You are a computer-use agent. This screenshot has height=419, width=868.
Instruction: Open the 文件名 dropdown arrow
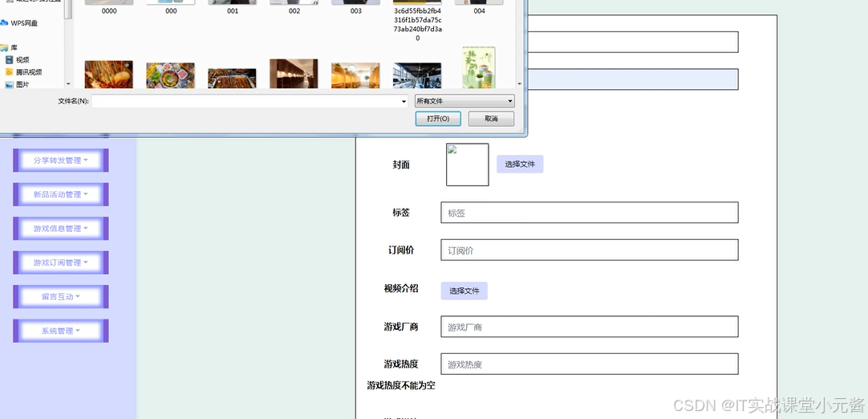pos(404,101)
